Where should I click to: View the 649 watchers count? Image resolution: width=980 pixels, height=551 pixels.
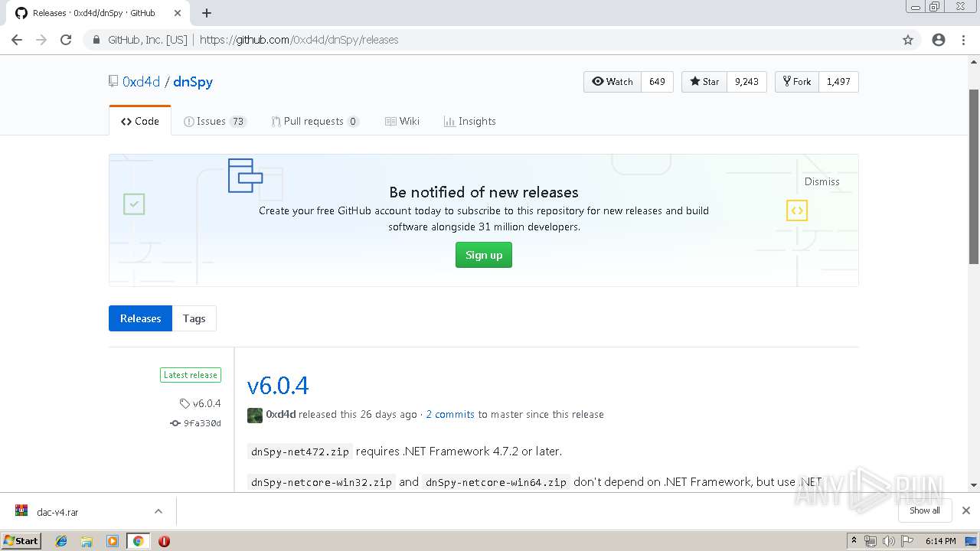pos(657,82)
